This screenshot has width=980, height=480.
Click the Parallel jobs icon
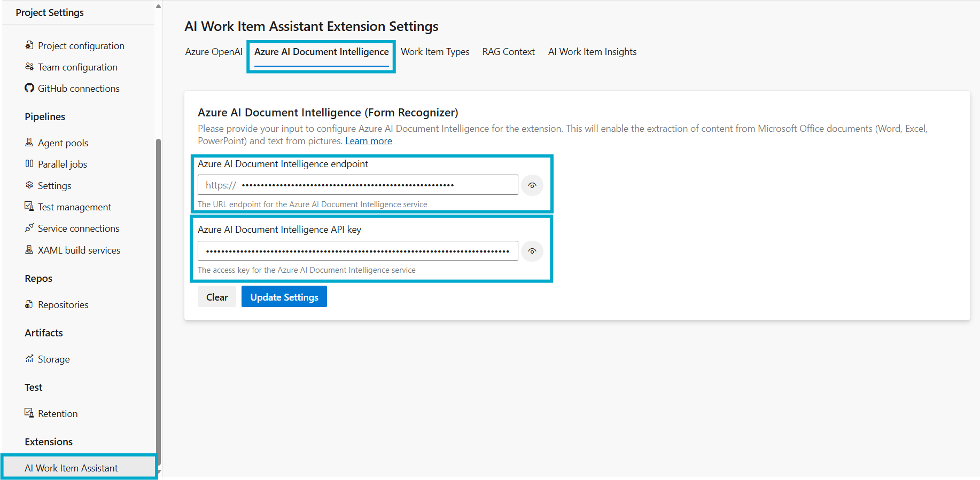29,164
